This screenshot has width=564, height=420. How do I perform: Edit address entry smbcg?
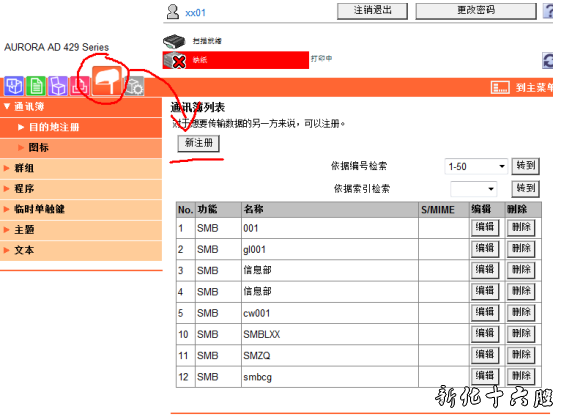485,376
